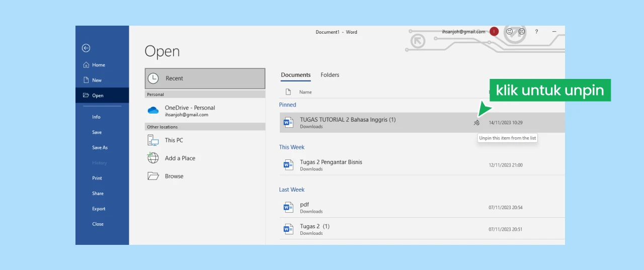Viewport: 644px width, 270px height.
Task: Click the Add a Place globe icon
Action: [x=153, y=158]
